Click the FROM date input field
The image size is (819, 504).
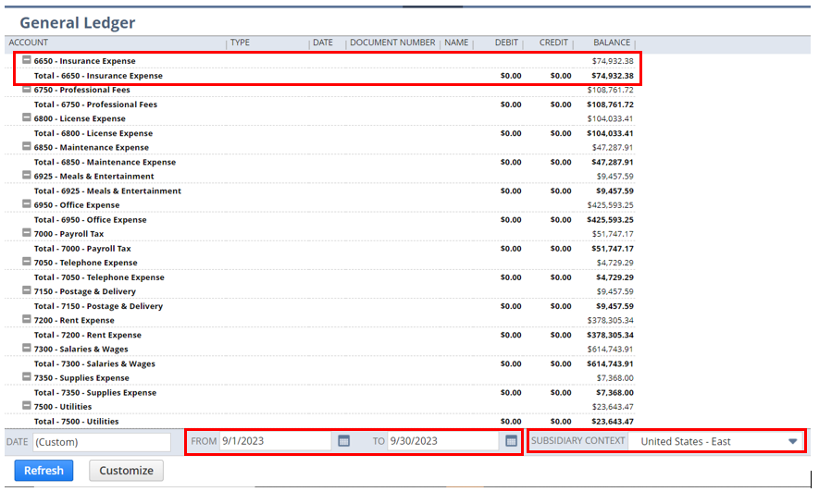[x=275, y=441]
